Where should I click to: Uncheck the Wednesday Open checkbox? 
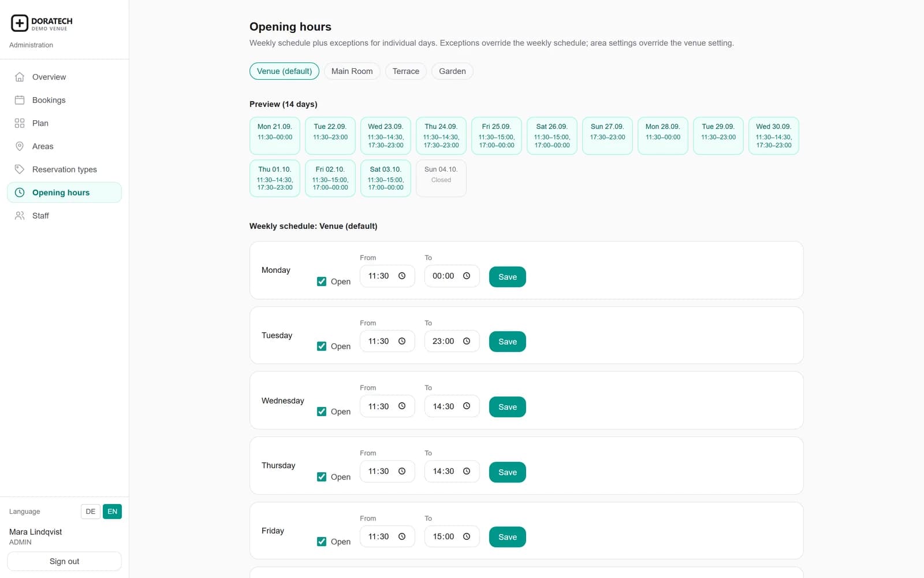(322, 412)
